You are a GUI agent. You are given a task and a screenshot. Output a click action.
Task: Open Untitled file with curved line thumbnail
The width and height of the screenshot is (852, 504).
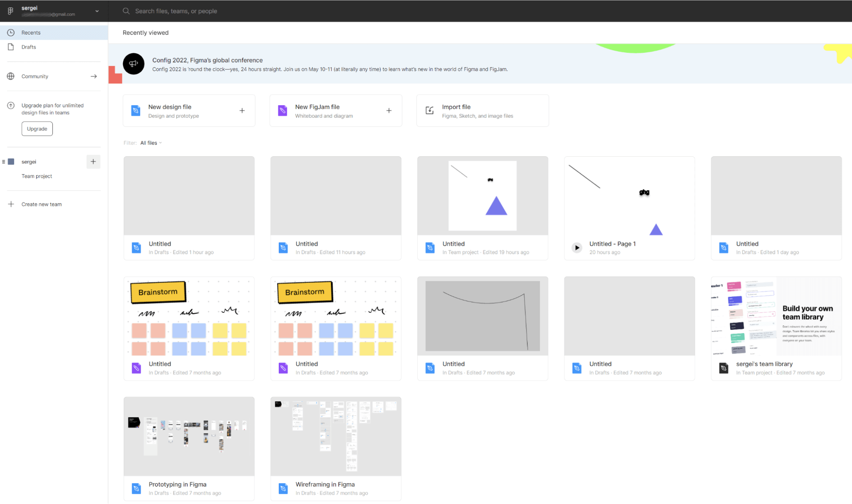point(482,316)
